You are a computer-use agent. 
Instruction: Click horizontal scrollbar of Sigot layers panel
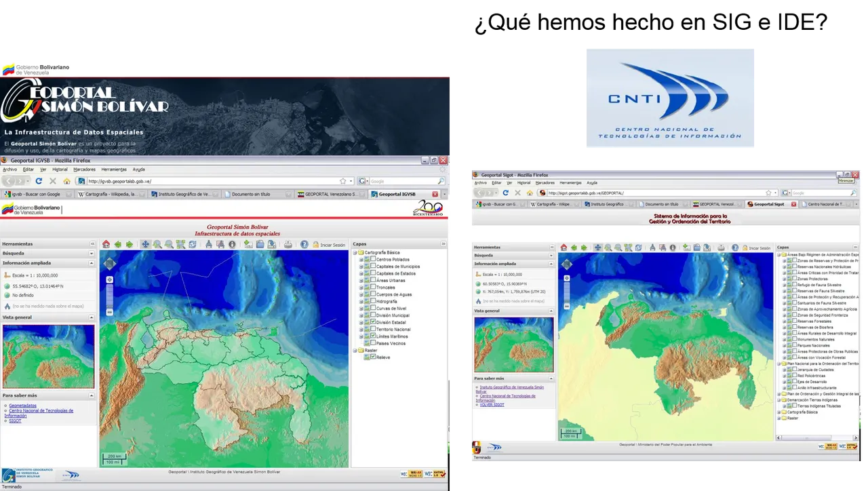point(817,437)
